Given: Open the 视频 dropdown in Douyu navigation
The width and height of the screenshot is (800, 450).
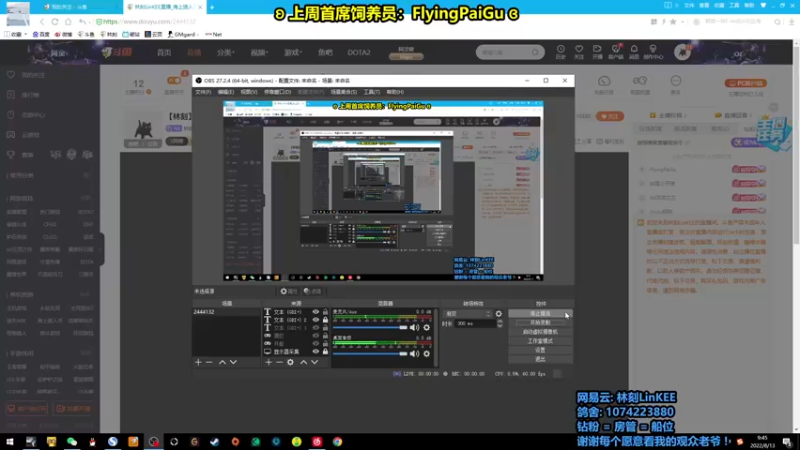Looking at the screenshot, I should click(259, 53).
